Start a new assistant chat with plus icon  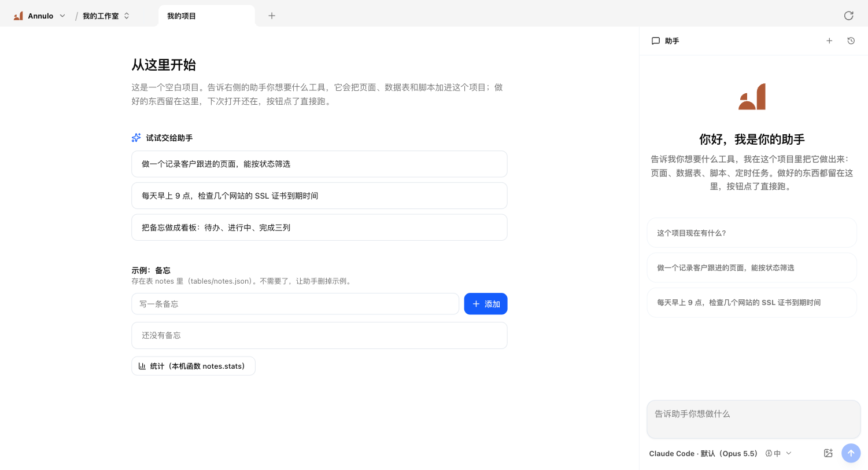(829, 41)
